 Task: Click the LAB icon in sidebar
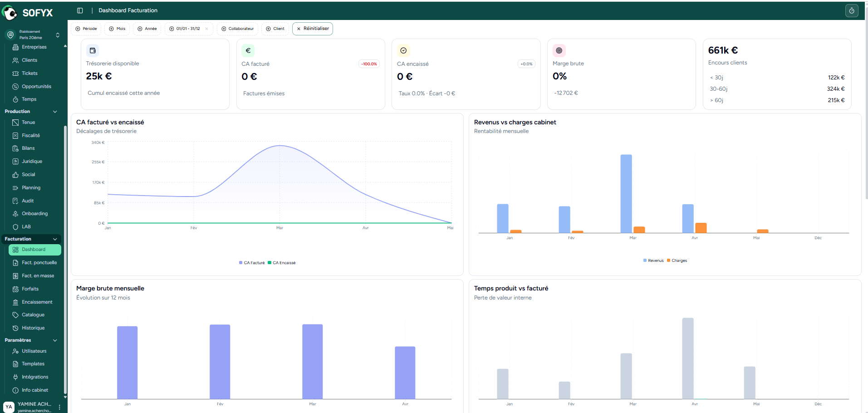coord(15,227)
